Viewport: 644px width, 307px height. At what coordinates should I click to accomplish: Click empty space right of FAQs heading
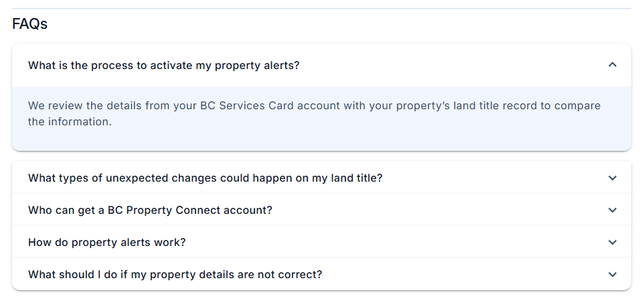point(335,24)
